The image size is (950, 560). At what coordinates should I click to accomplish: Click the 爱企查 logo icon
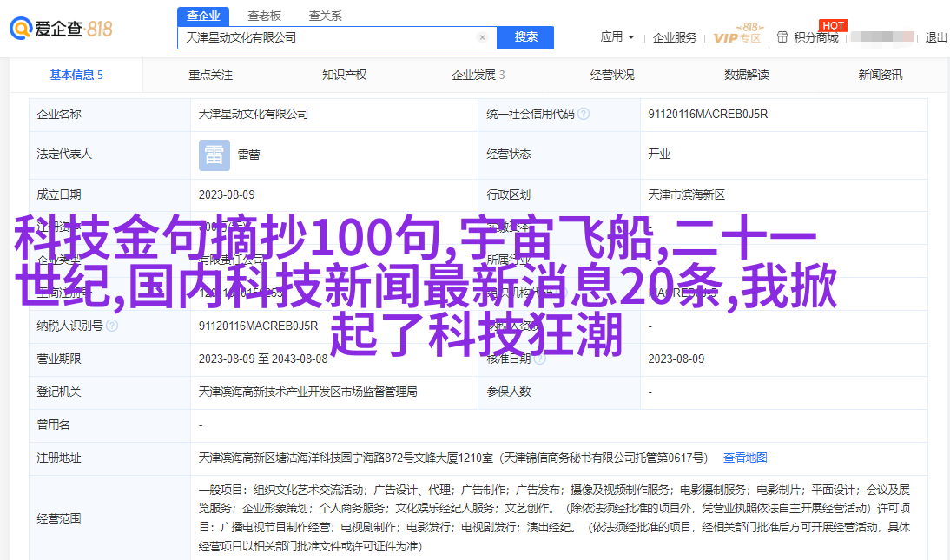click(x=21, y=28)
